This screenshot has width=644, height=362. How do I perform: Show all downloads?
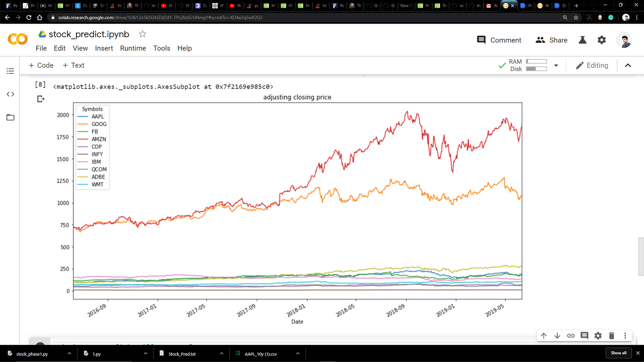[619, 353]
